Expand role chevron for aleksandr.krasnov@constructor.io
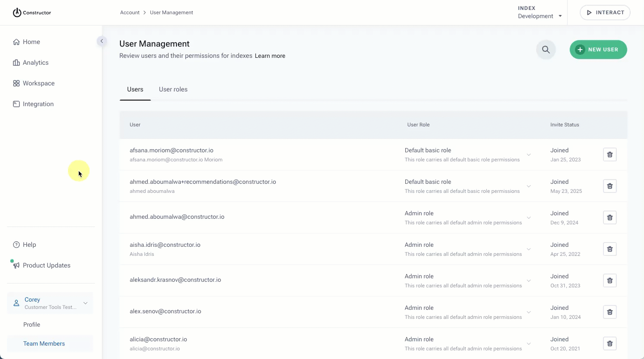 (x=529, y=280)
